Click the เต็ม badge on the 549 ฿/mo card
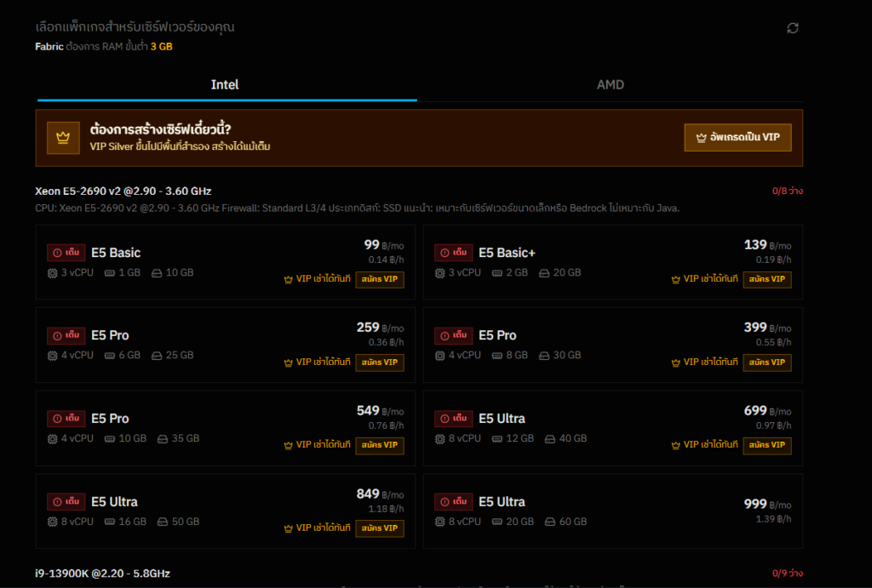 tap(66, 419)
